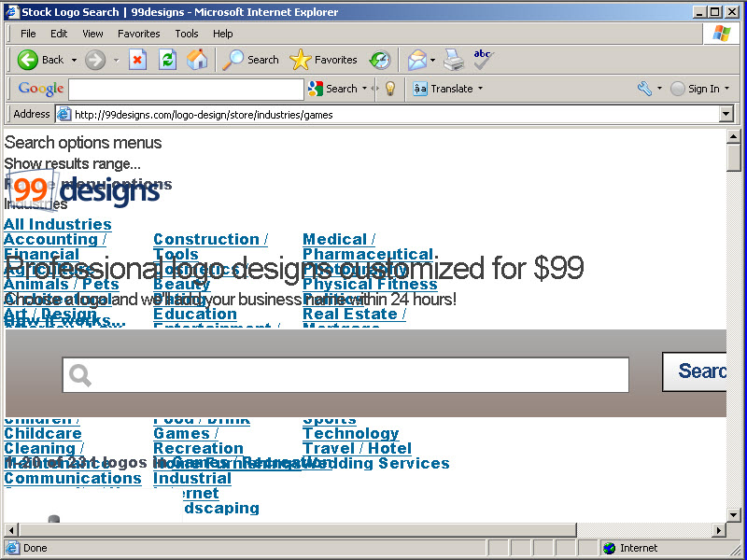Viewport: 747px width, 560px height.
Task: Click the Translate toolbar icon
Action: pos(419,89)
